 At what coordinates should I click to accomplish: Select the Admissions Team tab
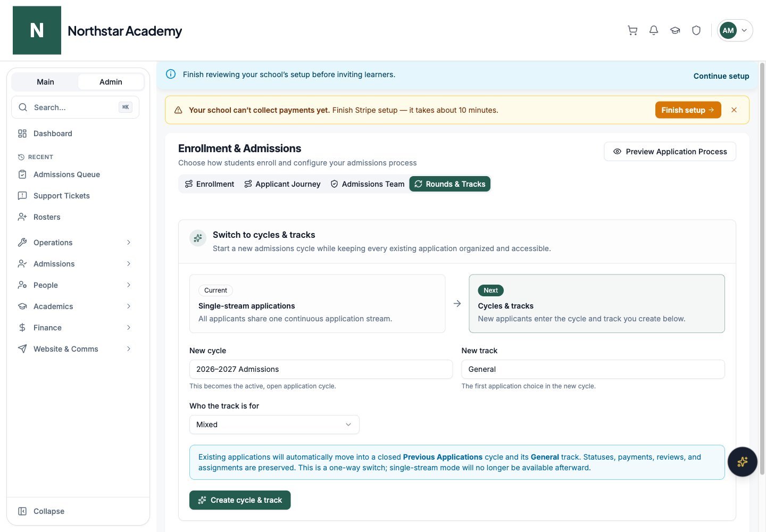point(368,184)
